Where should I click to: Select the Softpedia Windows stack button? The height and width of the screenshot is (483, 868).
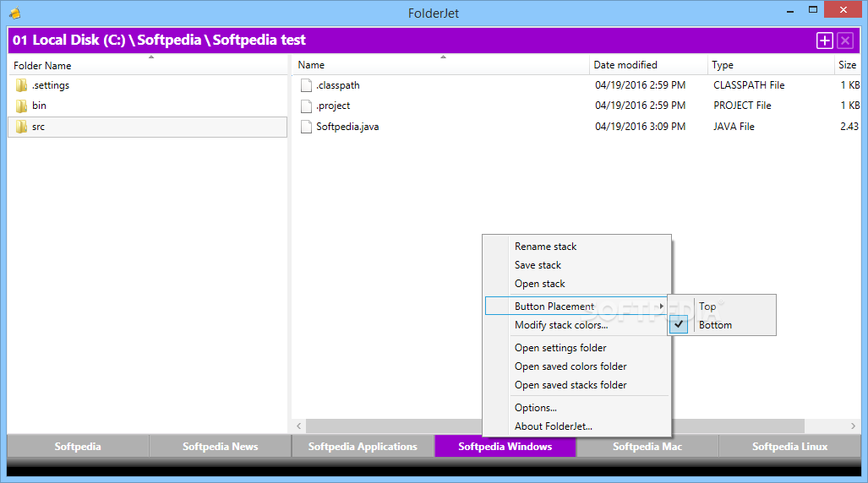[505, 446]
